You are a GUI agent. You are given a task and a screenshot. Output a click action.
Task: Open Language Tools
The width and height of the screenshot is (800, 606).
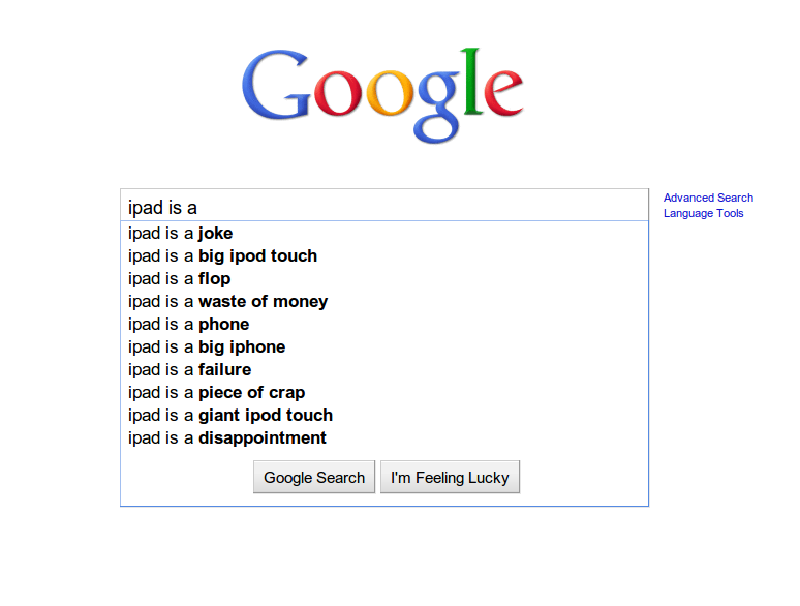(x=704, y=213)
